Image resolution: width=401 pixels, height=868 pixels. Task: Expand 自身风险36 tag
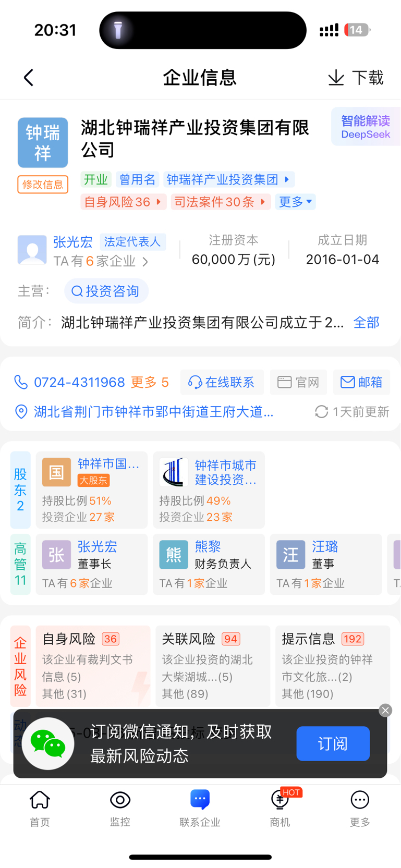[x=124, y=202]
